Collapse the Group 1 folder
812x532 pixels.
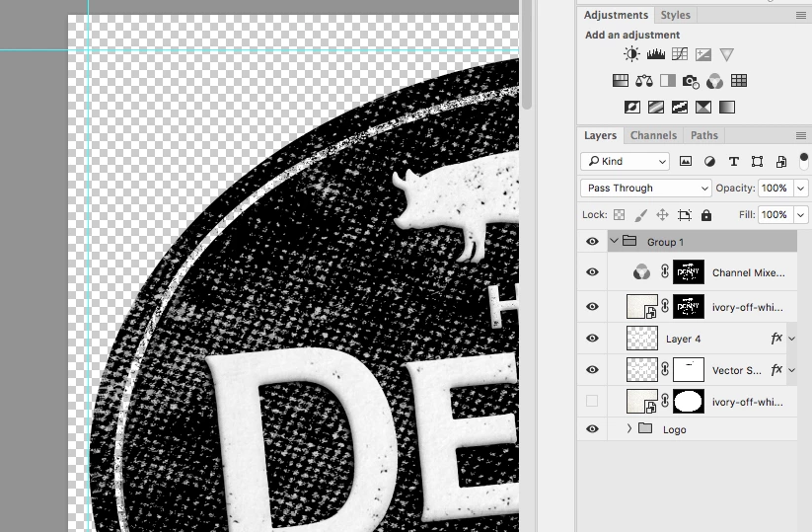click(x=614, y=241)
